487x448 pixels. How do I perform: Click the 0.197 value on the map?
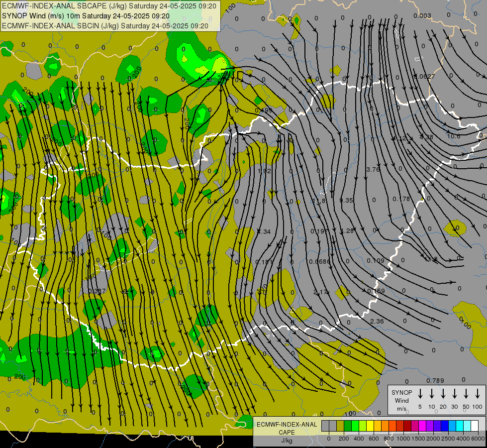click(x=319, y=231)
